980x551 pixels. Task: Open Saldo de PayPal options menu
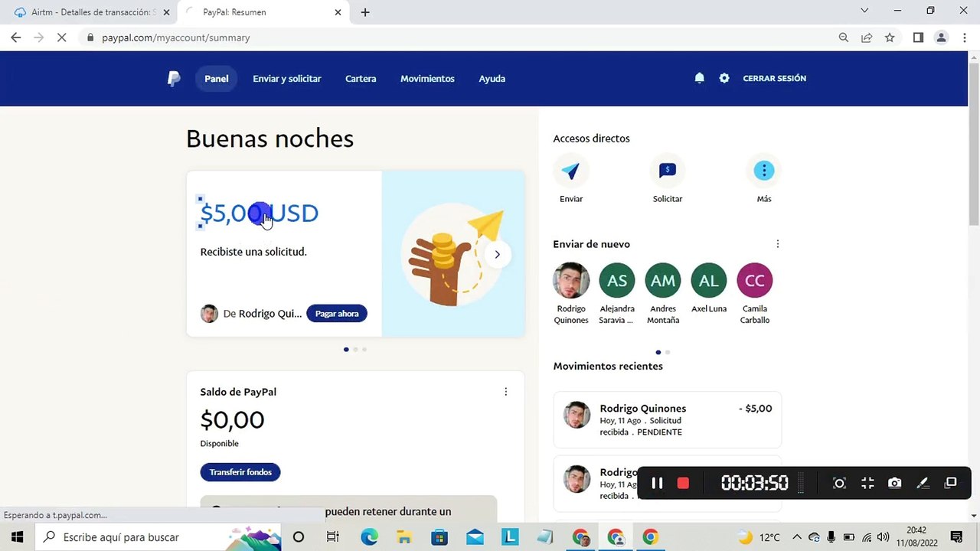(x=505, y=392)
